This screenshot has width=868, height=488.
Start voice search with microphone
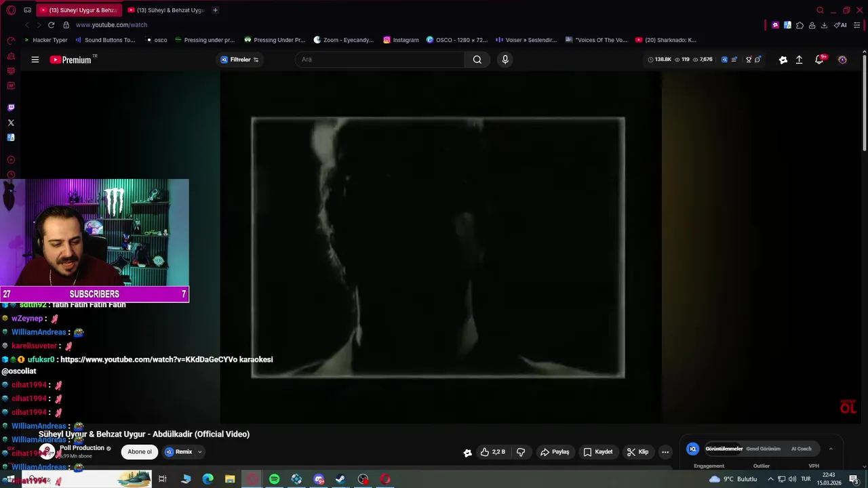[505, 60]
